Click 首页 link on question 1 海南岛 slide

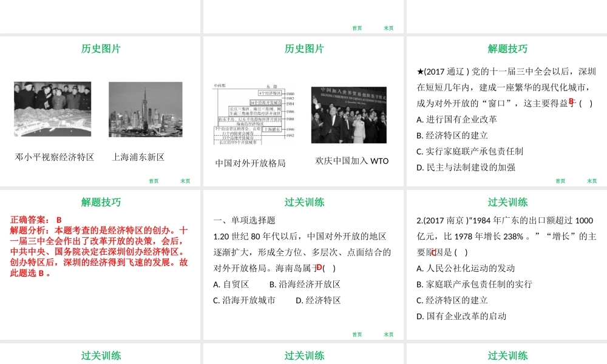click(357, 335)
